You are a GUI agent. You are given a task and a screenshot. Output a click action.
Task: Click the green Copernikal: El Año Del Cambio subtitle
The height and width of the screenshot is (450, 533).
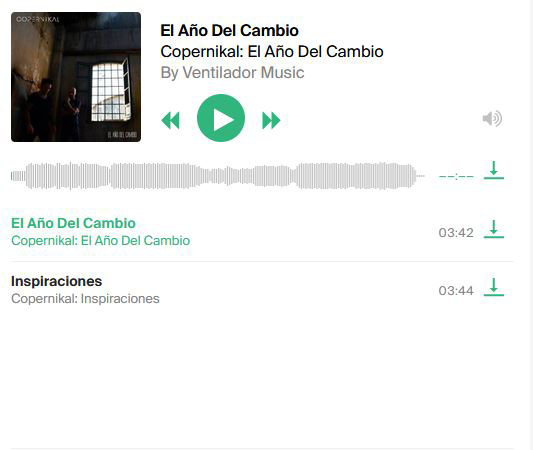[101, 241]
